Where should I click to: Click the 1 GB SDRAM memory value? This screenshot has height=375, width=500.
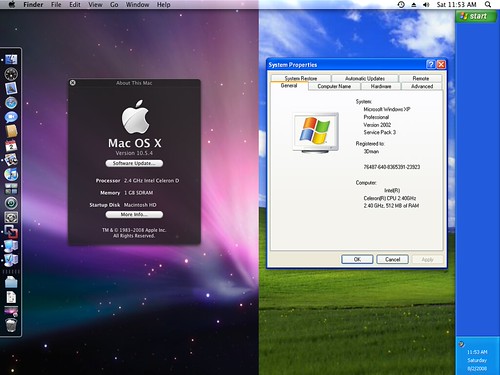138,193
